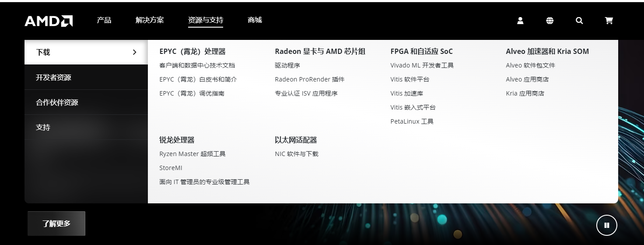Open the 以太网适配器 heading
The height and width of the screenshot is (245, 644).
(296, 140)
